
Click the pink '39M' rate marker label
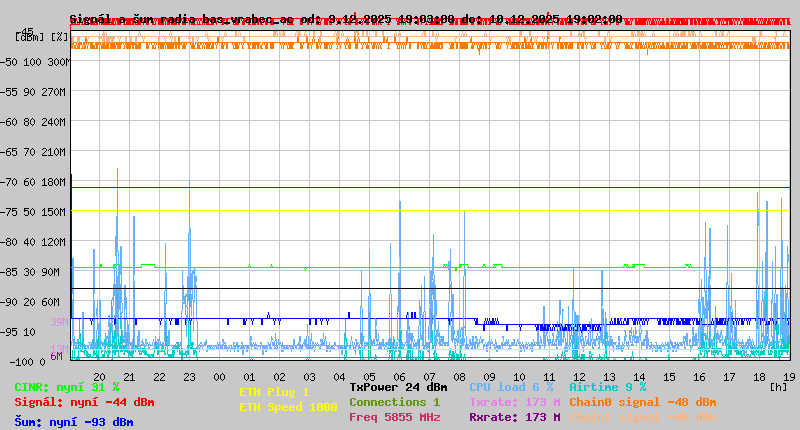pyautogui.click(x=59, y=322)
